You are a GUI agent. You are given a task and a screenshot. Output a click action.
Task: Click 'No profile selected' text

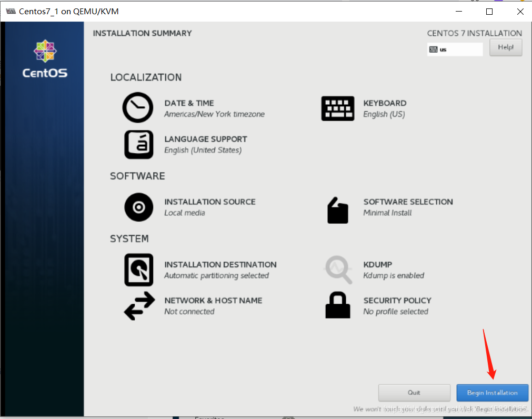click(396, 312)
